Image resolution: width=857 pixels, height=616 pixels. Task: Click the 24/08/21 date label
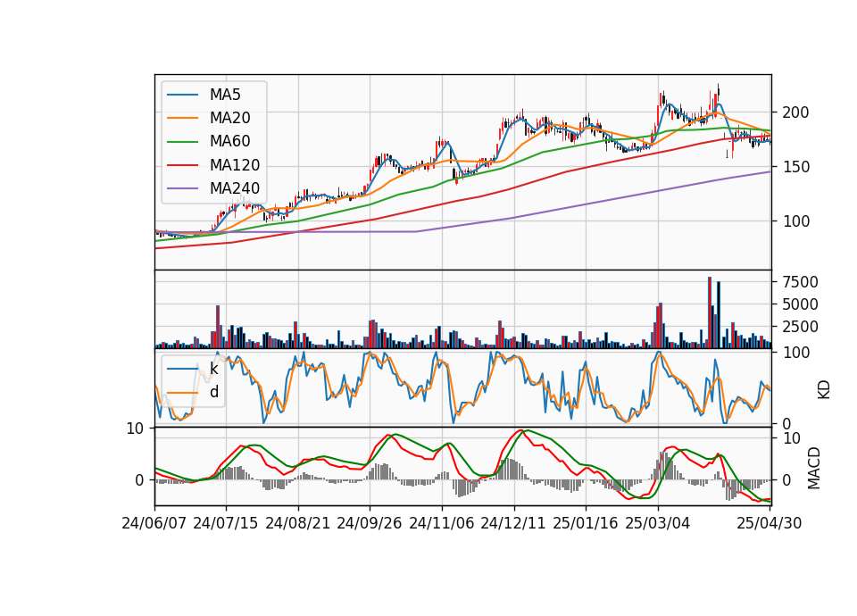tap(298, 524)
